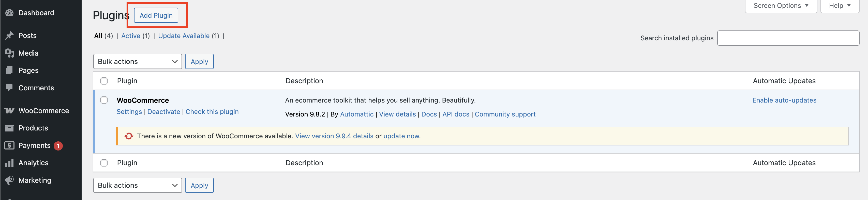
Task: Click the Version 9.8.2 text
Action: pos(305,114)
